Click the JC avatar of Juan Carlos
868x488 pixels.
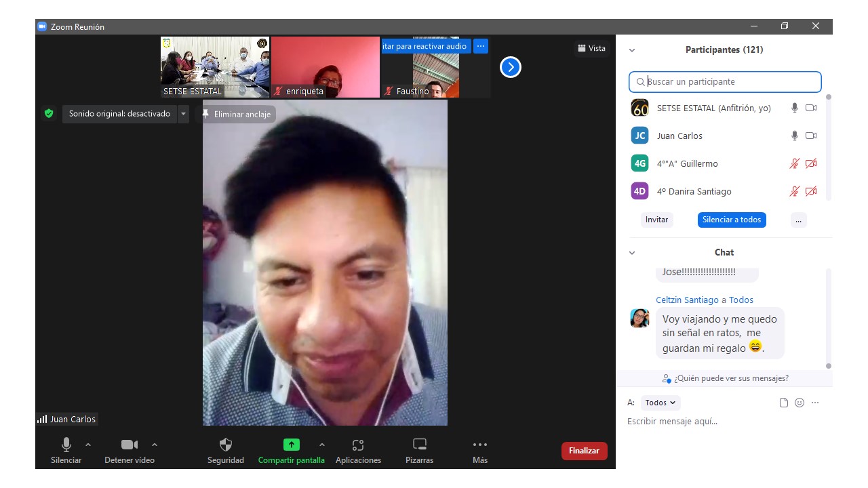point(639,136)
